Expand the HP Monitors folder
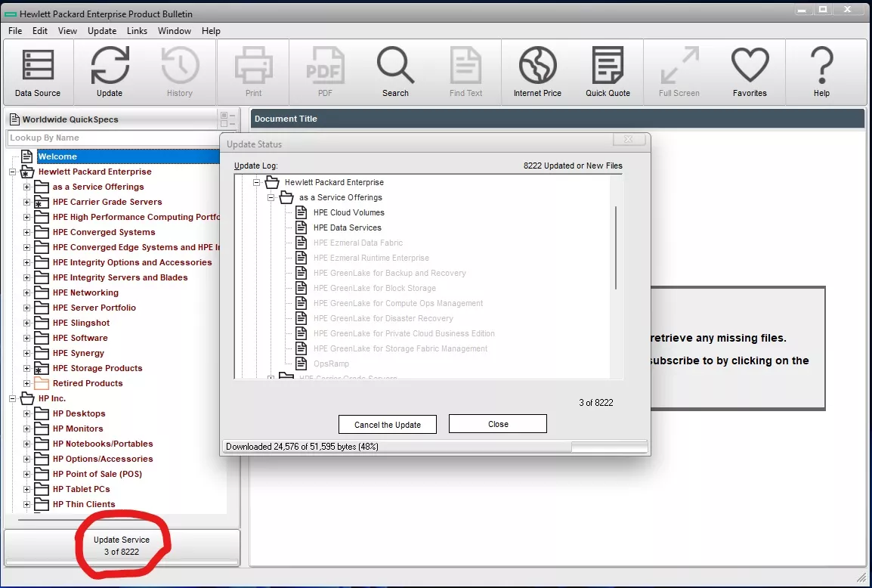Screen dimensions: 872x588 pyautogui.click(x=26, y=429)
